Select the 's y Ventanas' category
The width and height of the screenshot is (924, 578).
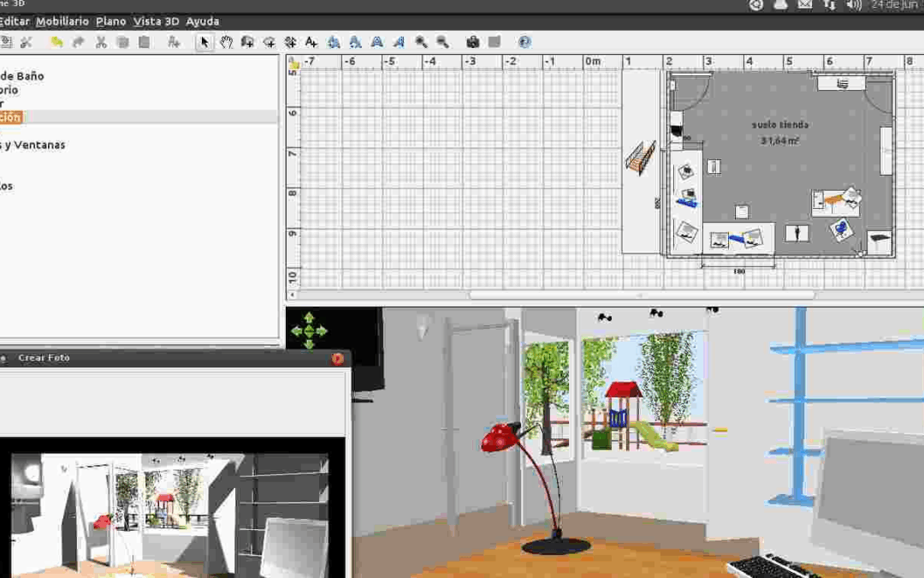(33, 145)
